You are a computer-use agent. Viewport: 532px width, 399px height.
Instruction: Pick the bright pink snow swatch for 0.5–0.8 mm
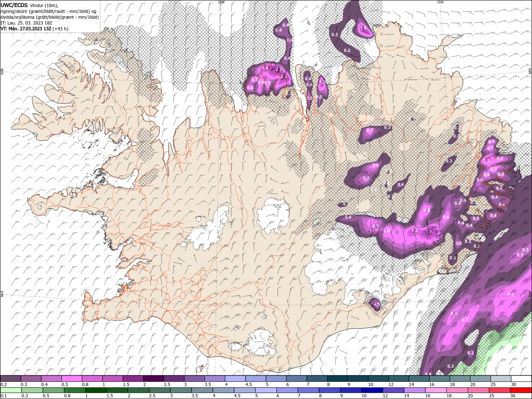point(71,378)
